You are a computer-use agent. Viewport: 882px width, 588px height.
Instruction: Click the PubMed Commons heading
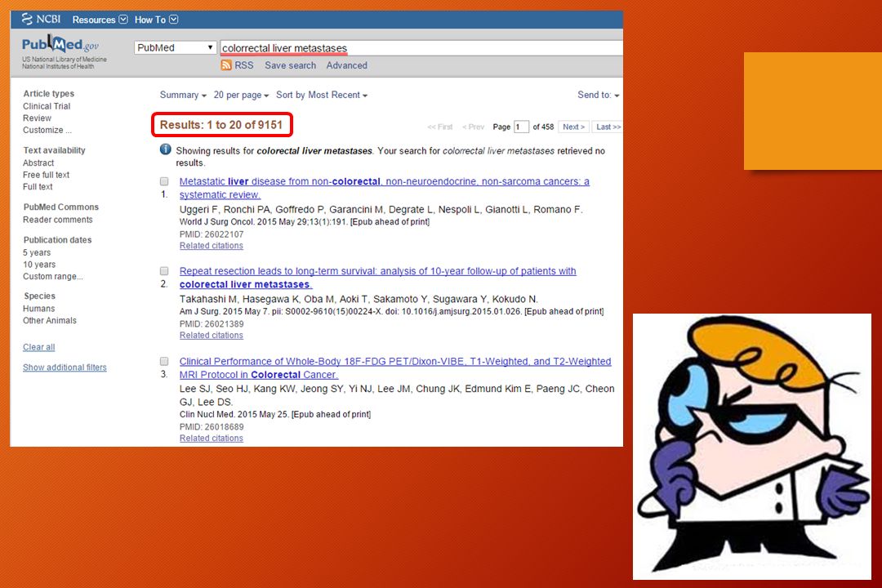[60, 207]
